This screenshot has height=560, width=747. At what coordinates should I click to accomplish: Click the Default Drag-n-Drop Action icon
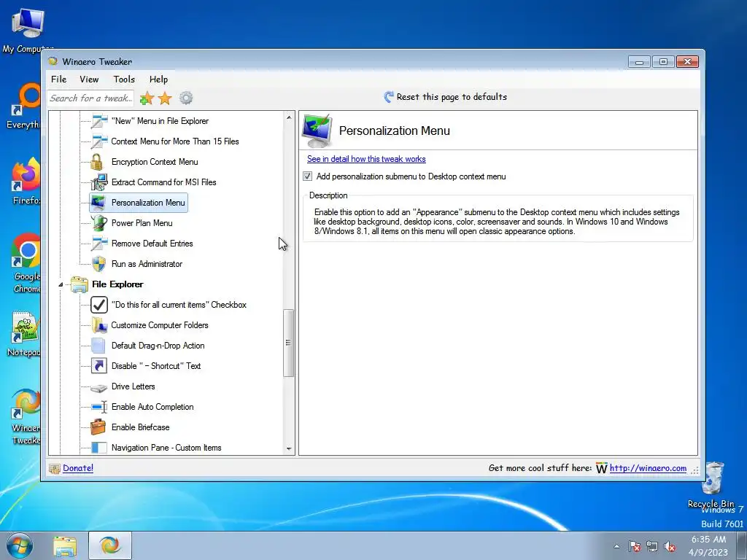pyautogui.click(x=98, y=346)
